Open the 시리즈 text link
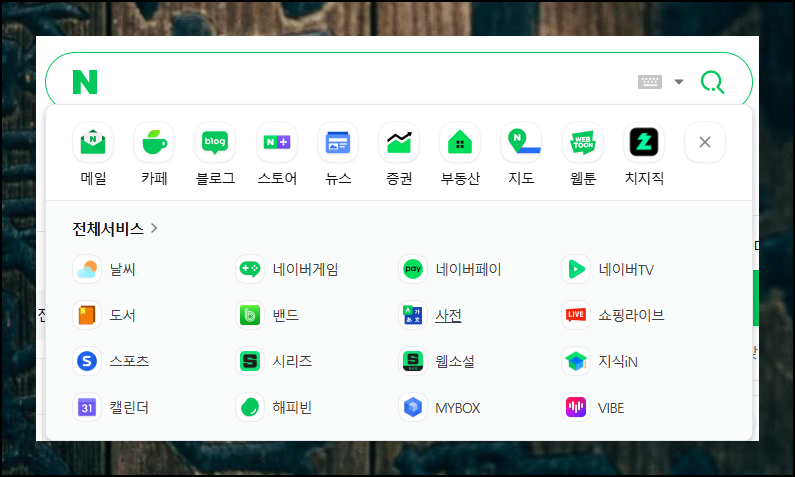 (x=292, y=361)
